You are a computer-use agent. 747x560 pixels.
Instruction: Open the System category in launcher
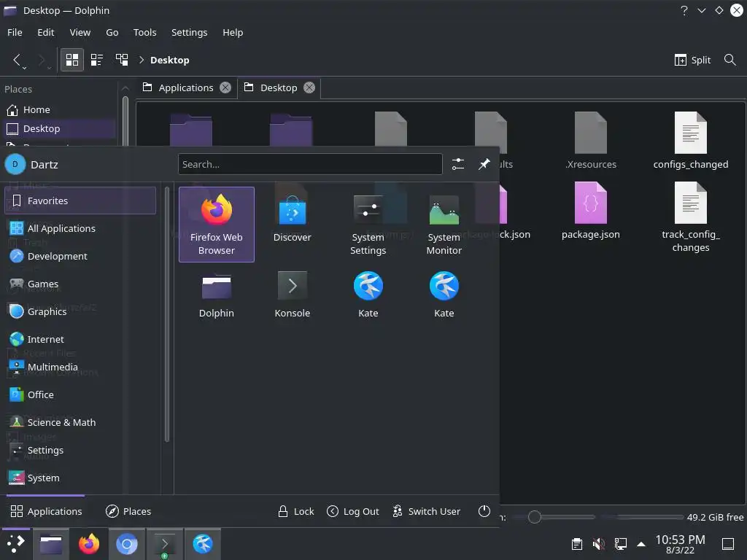pos(80,478)
